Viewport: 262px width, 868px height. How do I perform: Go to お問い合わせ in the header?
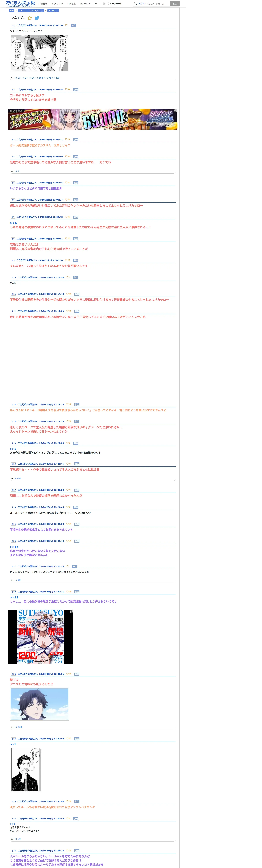[x=57, y=4]
